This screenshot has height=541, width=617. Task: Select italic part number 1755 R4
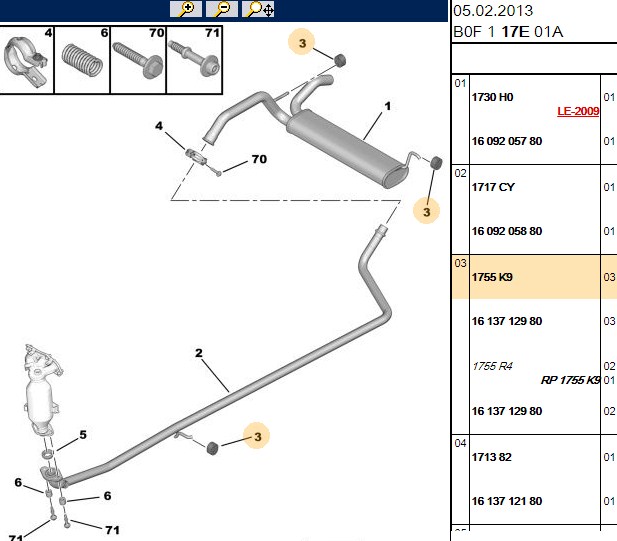pos(492,366)
